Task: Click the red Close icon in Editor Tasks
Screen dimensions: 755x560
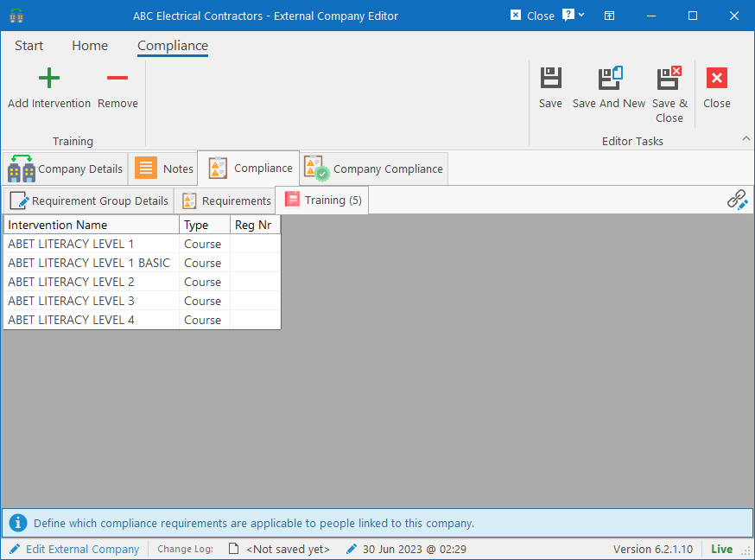Action: pos(716,78)
